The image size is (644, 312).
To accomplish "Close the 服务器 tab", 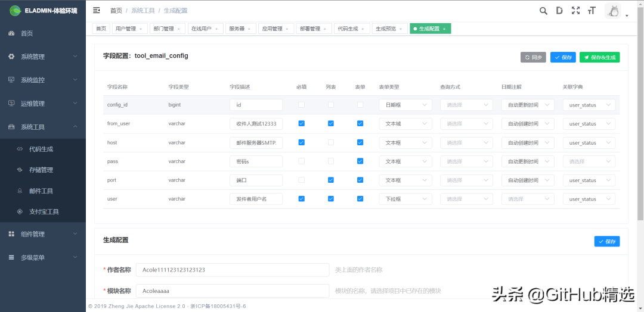I will [249, 29].
